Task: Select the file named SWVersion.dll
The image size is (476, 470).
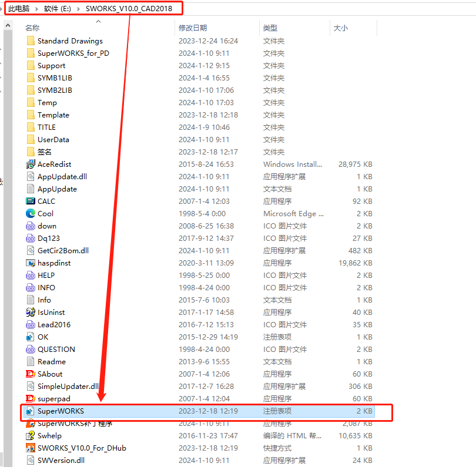Action: (61, 460)
